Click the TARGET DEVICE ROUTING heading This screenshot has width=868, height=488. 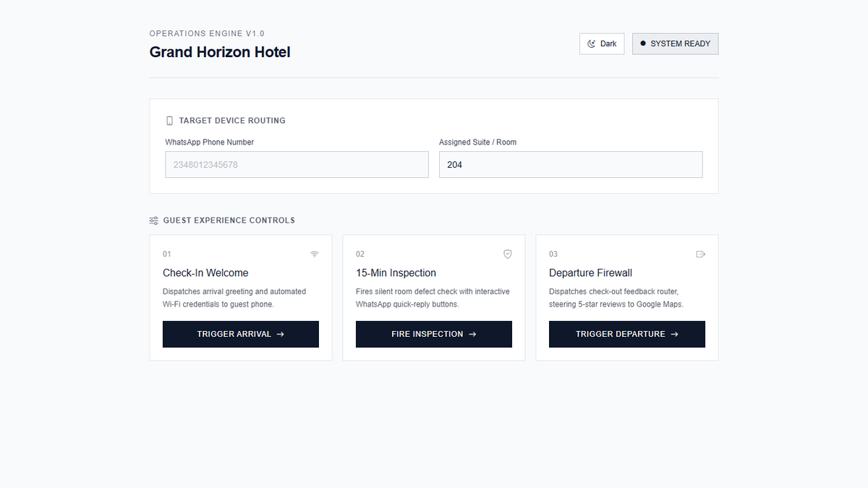[x=232, y=121]
